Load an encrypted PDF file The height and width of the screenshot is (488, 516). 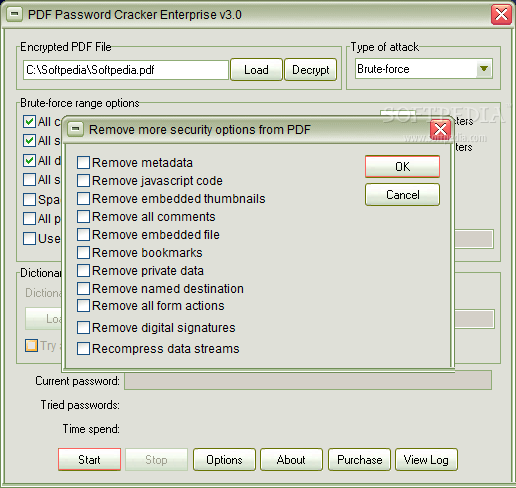(x=256, y=70)
